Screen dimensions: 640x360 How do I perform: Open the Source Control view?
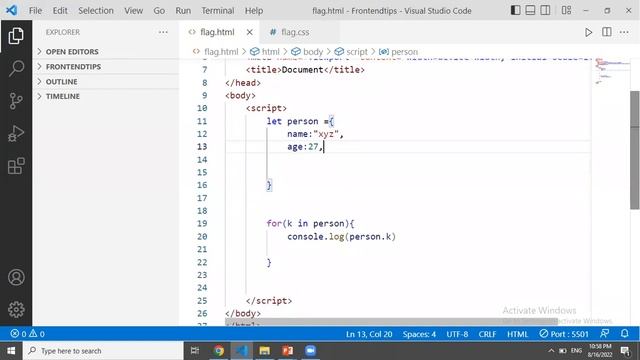click(x=16, y=101)
